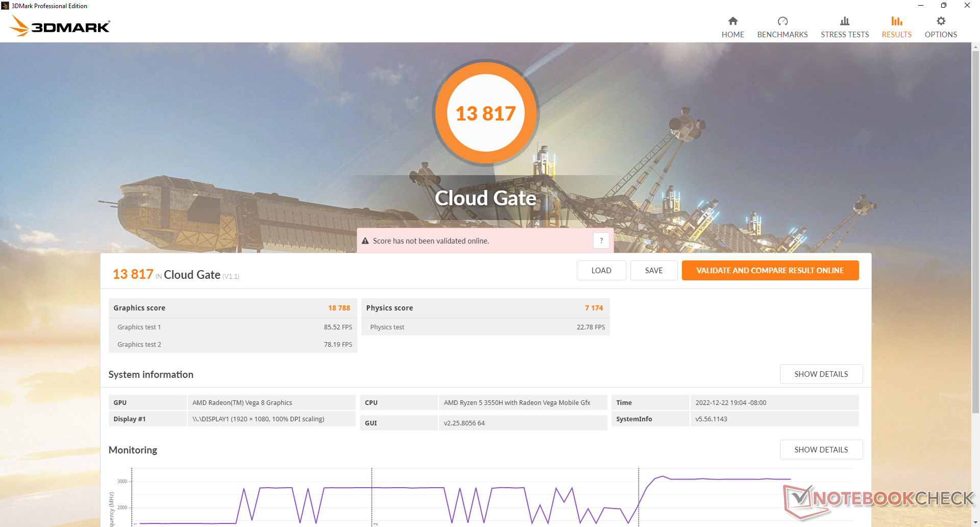Restore the window with the title bar button

coord(943,6)
